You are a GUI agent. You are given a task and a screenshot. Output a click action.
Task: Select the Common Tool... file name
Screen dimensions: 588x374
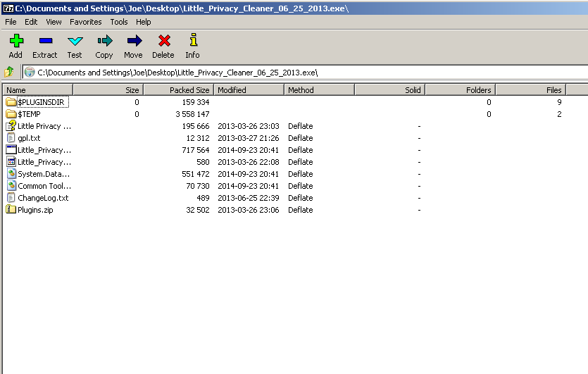click(44, 186)
